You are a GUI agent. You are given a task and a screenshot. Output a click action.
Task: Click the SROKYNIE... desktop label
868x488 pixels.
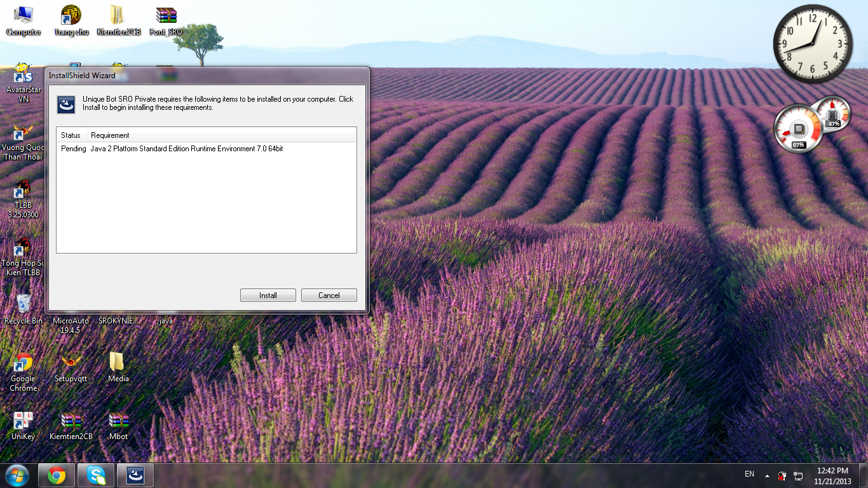point(118,321)
